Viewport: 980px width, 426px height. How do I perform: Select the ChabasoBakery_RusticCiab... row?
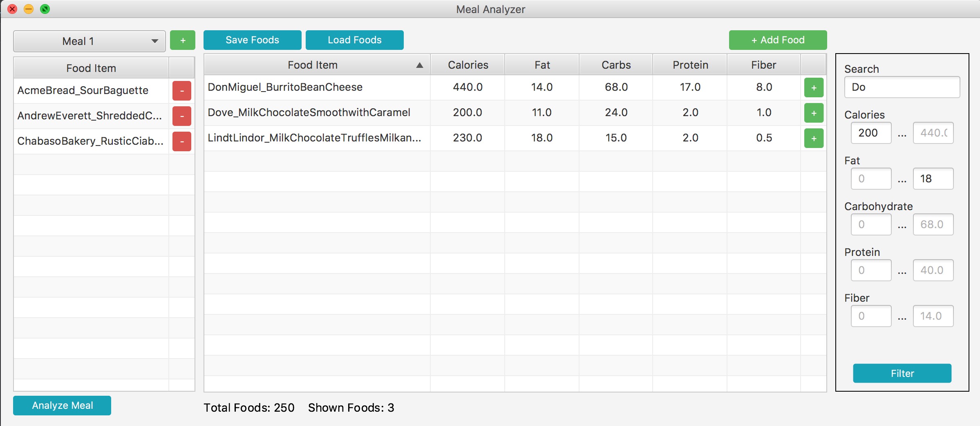click(104, 141)
